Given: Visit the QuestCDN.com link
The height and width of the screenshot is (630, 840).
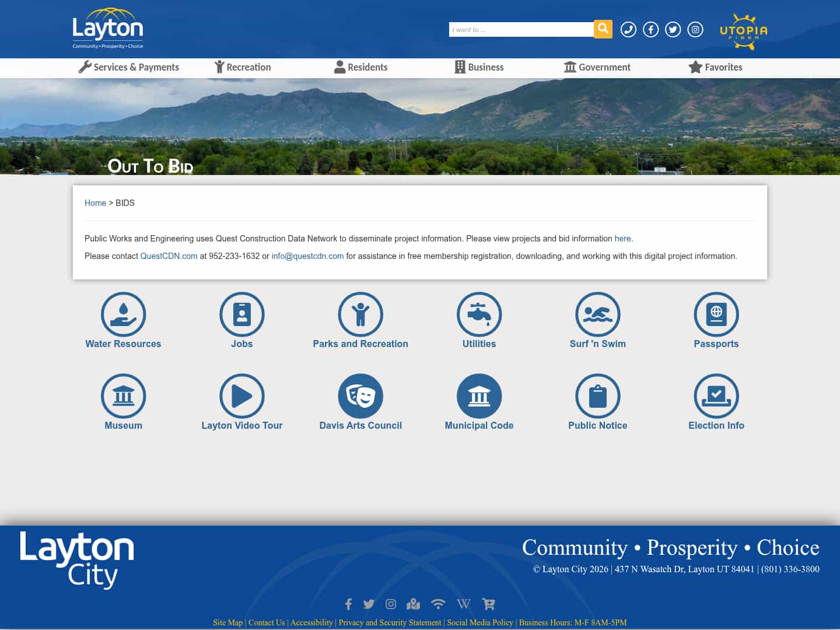Looking at the screenshot, I should tap(169, 256).
